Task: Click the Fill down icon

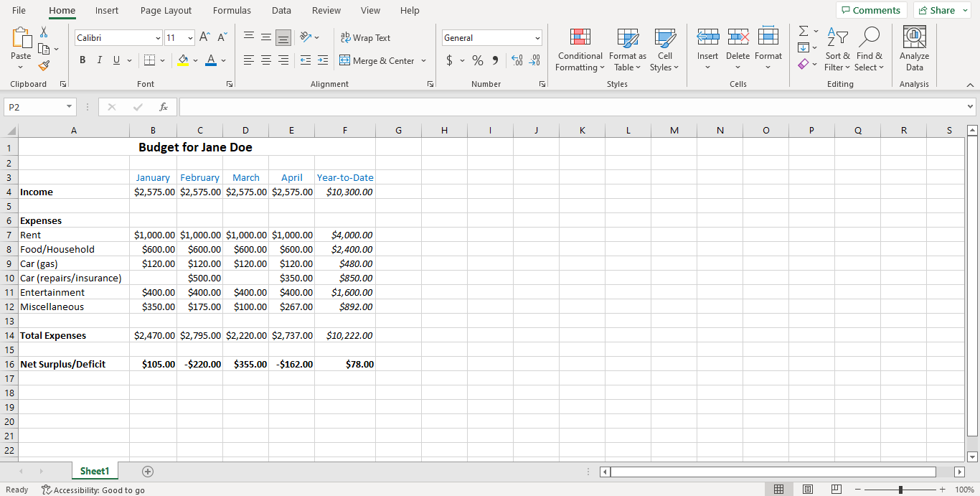Action: tap(804, 47)
